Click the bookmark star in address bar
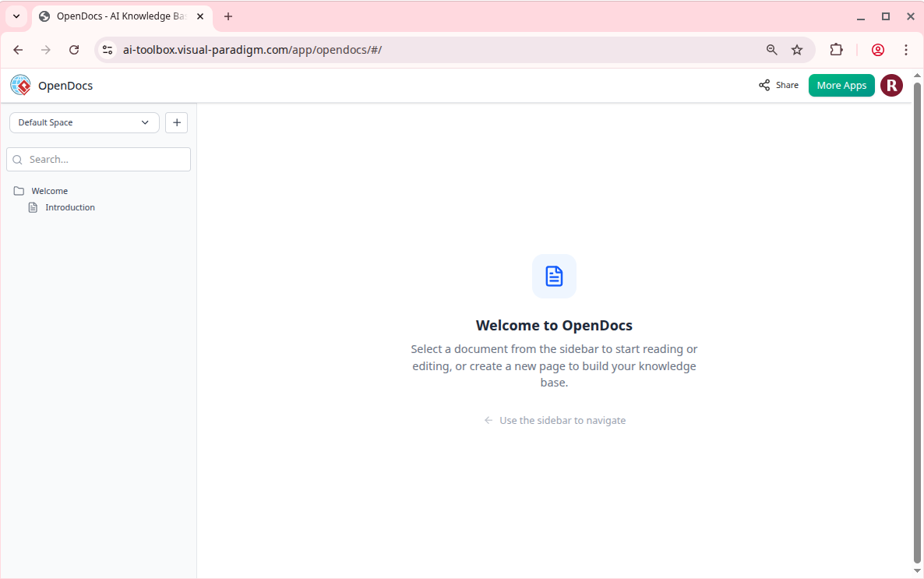The width and height of the screenshot is (924, 579). [797, 49]
